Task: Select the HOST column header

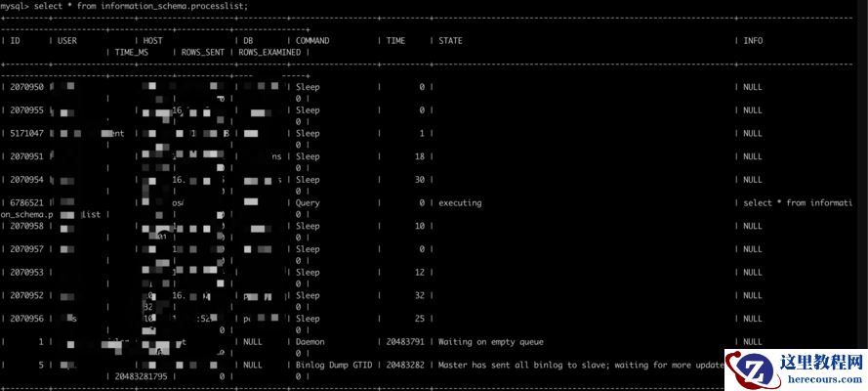Action: 152,40
